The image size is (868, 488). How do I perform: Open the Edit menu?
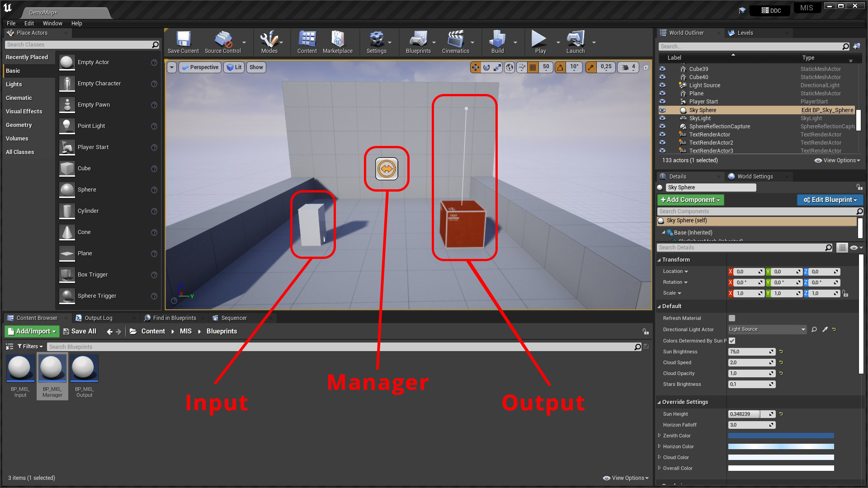tap(29, 23)
